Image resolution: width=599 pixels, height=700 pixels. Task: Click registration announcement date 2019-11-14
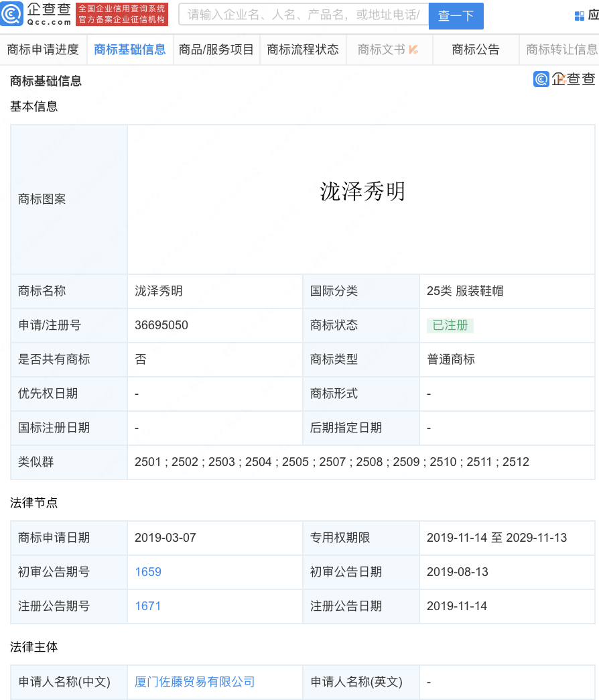(457, 606)
